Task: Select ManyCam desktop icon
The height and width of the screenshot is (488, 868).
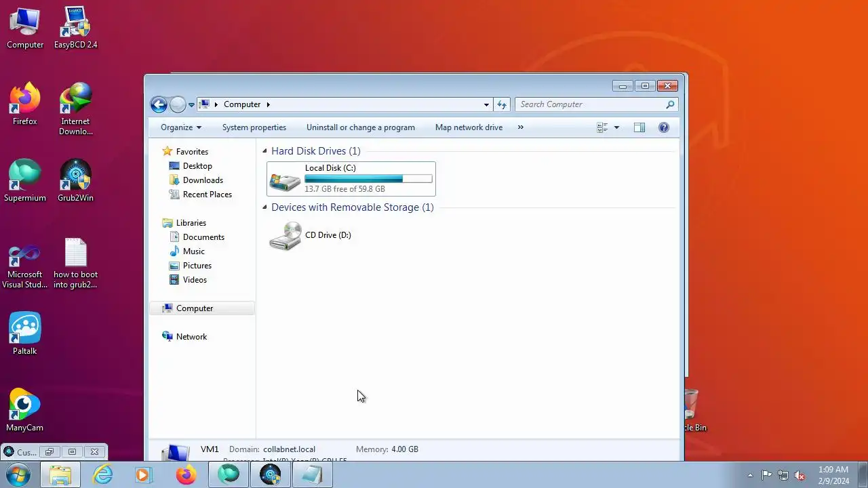Action: pyautogui.click(x=25, y=410)
